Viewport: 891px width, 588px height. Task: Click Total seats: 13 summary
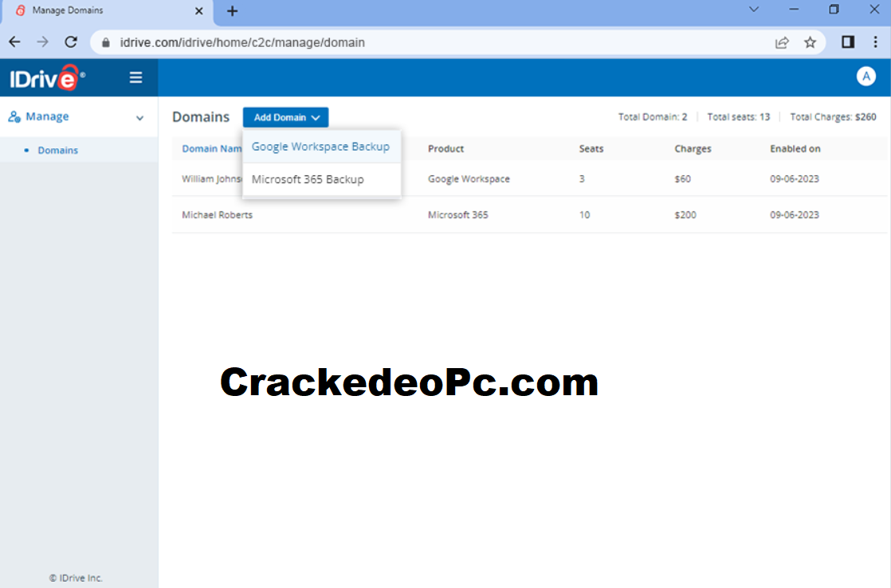coord(739,117)
